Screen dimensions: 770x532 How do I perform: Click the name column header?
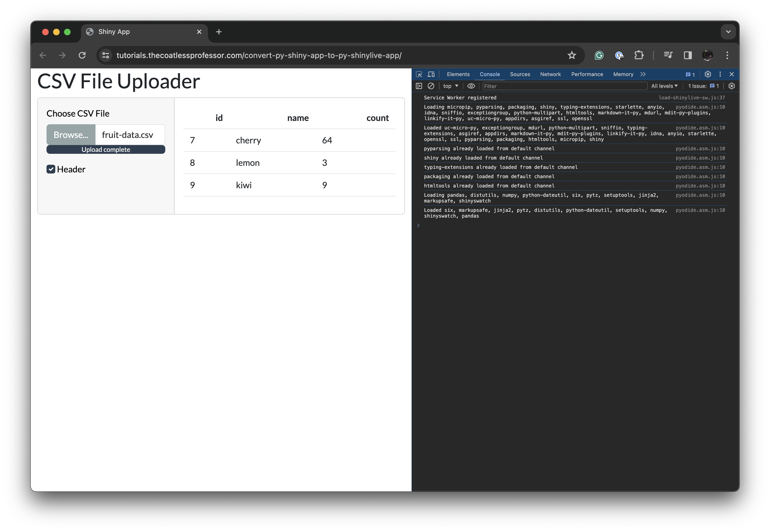click(298, 118)
